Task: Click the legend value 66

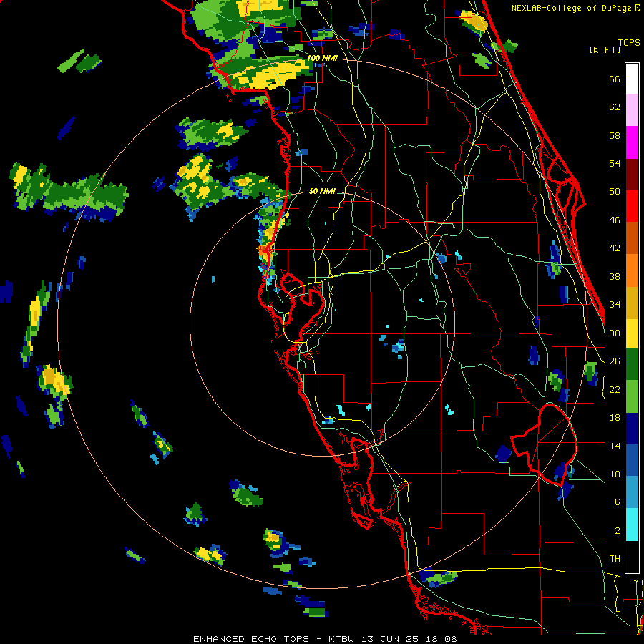Action: pyautogui.click(x=615, y=79)
